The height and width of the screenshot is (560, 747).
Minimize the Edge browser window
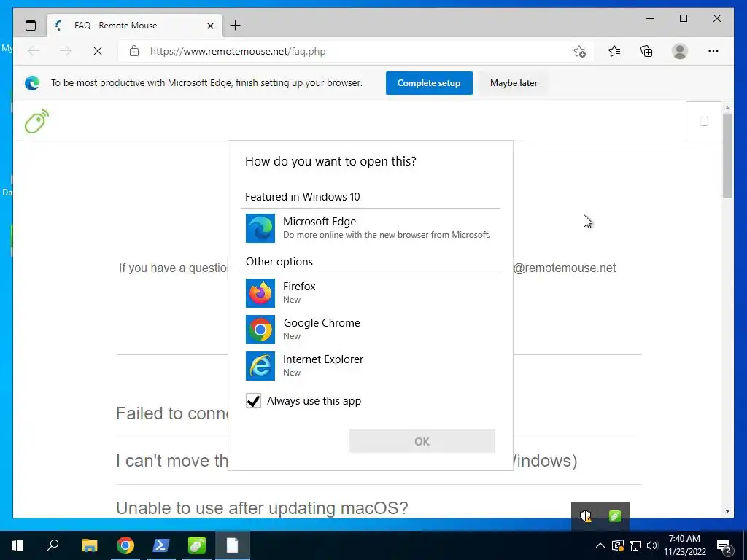(650, 18)
